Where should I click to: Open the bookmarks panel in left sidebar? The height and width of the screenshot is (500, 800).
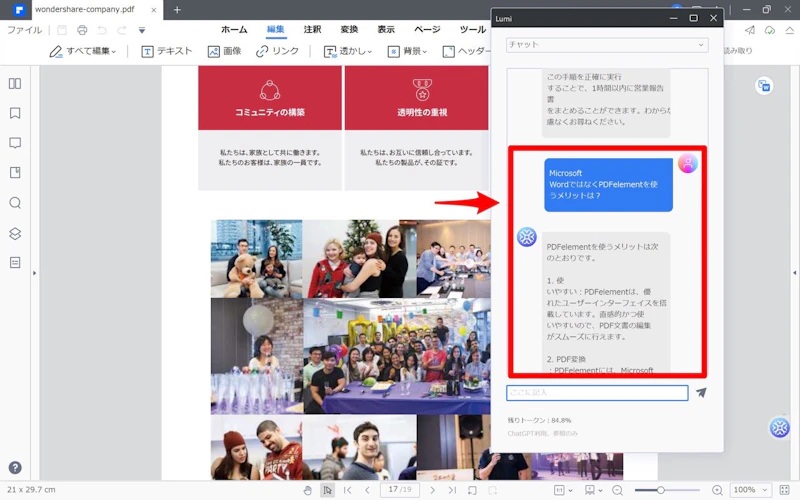(15, 113)
